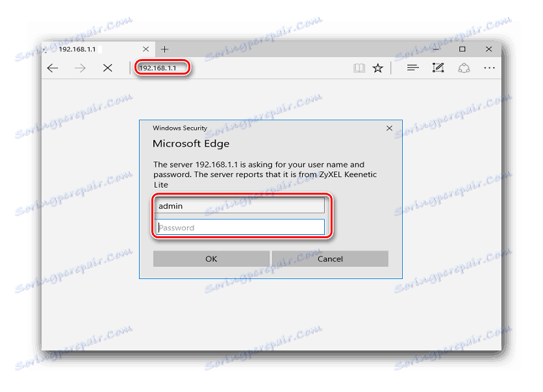Go back with the back arrow
Screen dimensions: 543x392
pyautogui.click(x=53, y=67)
